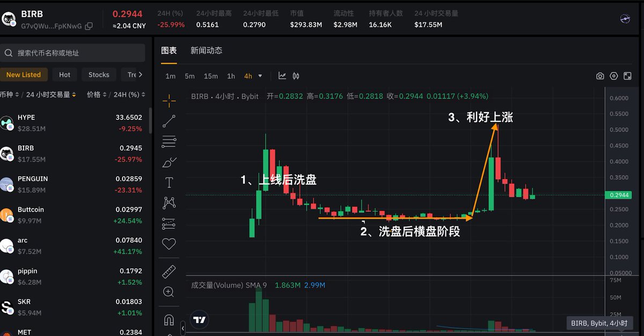
Task: Select the crosshair cursor tool
Action: (x=169, y=100)
